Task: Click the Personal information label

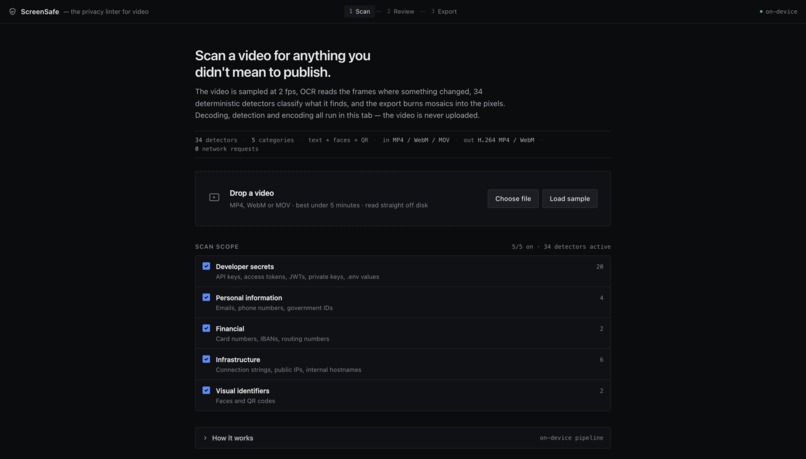Action: (249, 298)
